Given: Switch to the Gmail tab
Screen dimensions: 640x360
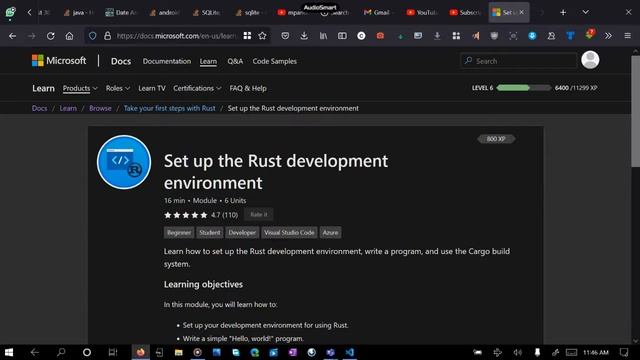Looking at the screenshot, I should (378, 12).
